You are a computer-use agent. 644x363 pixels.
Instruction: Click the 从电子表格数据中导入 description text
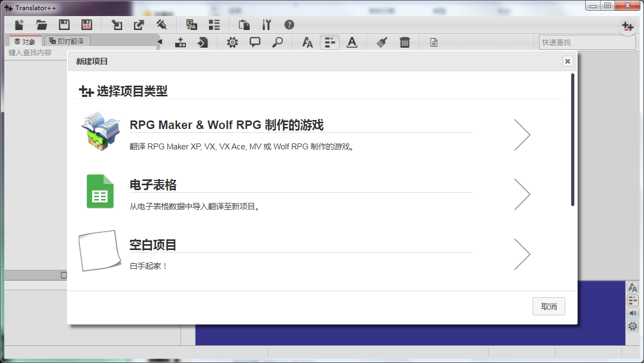[195, 206]
